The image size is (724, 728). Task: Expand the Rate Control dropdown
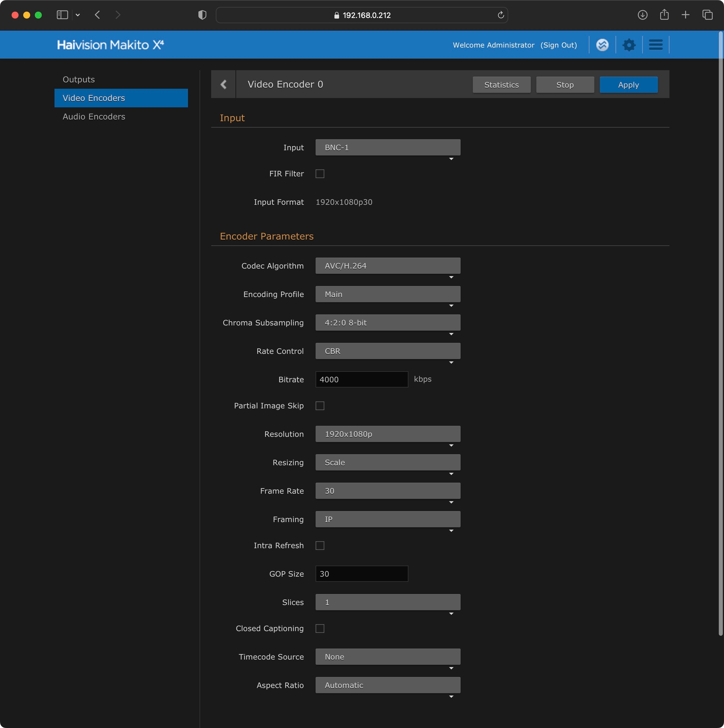coord(388,351)
